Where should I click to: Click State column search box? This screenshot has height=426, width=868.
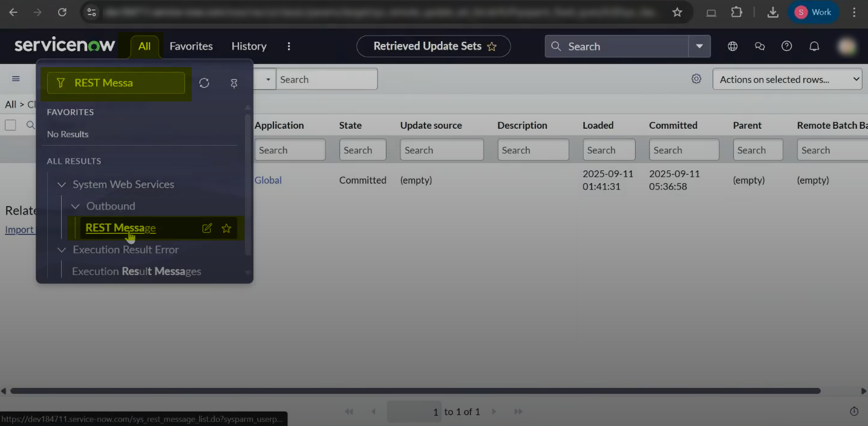362,150
